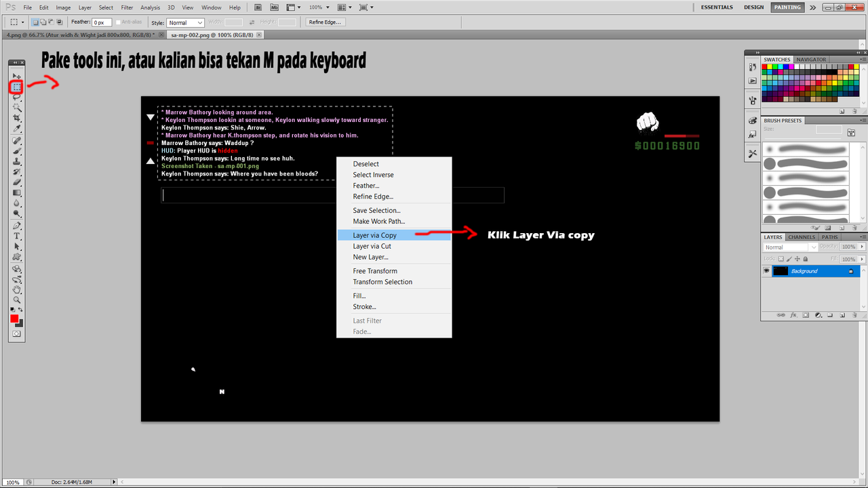Image resolution: width=868 pixels, height=488 pixels.
Task: Click Create new group folder icon
Action: 830,314
